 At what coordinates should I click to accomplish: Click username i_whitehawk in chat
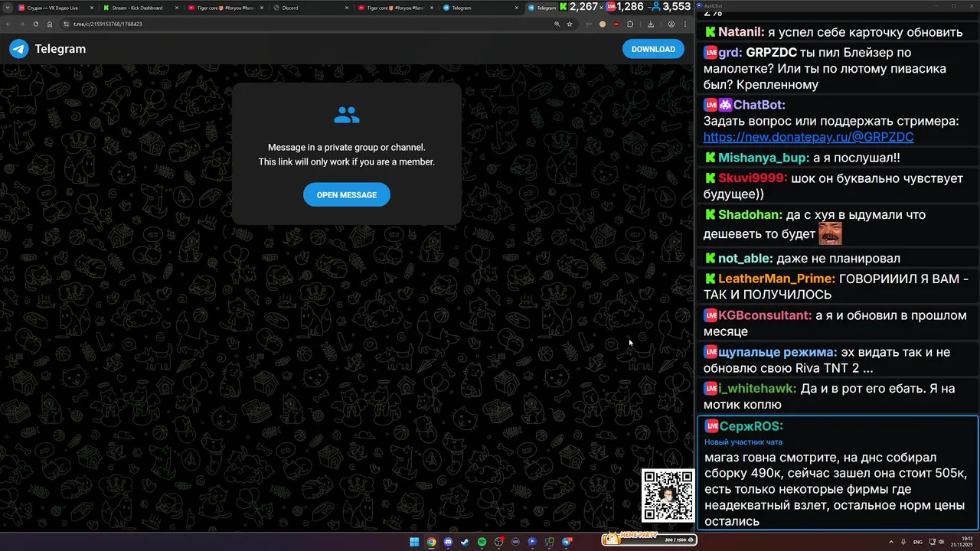pyautogui.click(x=756, y=389)
